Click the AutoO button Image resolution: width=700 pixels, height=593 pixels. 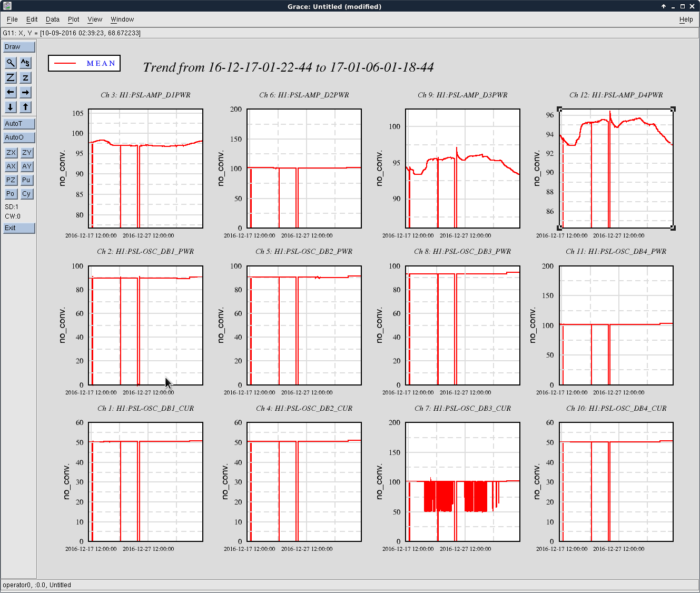coord(19,137)
